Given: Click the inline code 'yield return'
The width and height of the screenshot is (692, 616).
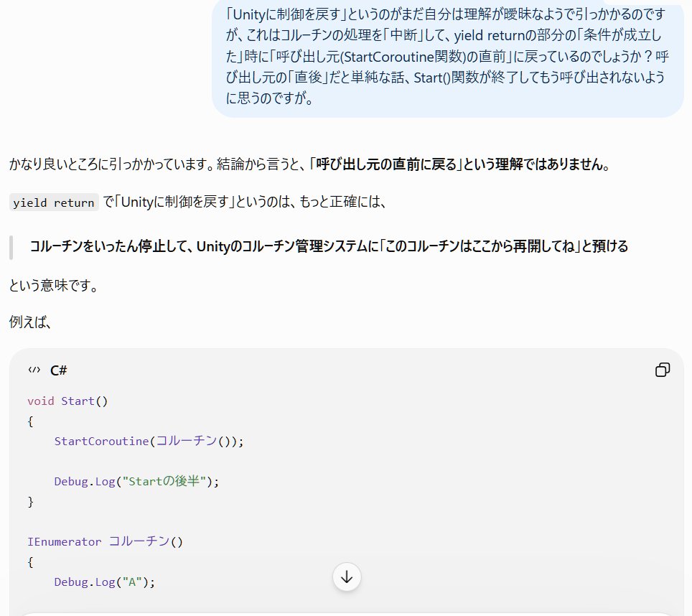Looking at the screenshot, I should pos(53,202).
